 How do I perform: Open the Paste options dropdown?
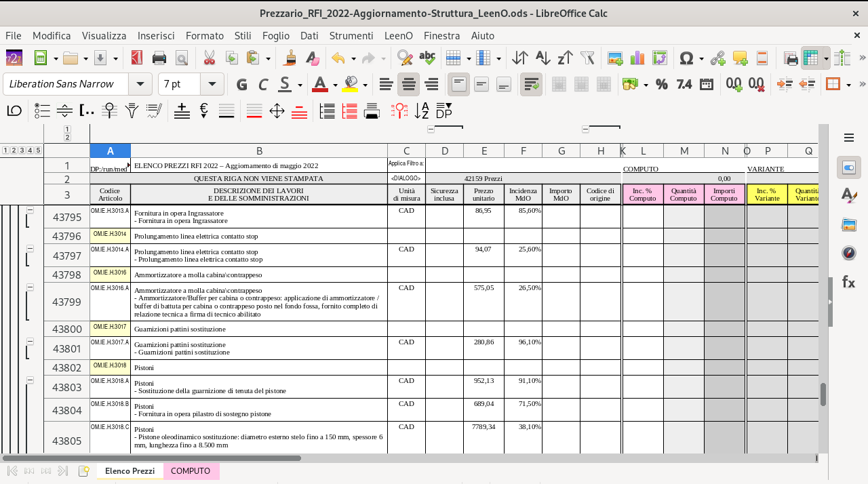(x=268, y=59)
